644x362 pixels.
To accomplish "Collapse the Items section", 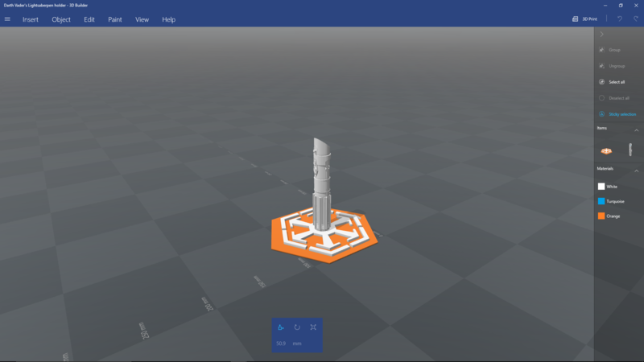I will point(637,130).
